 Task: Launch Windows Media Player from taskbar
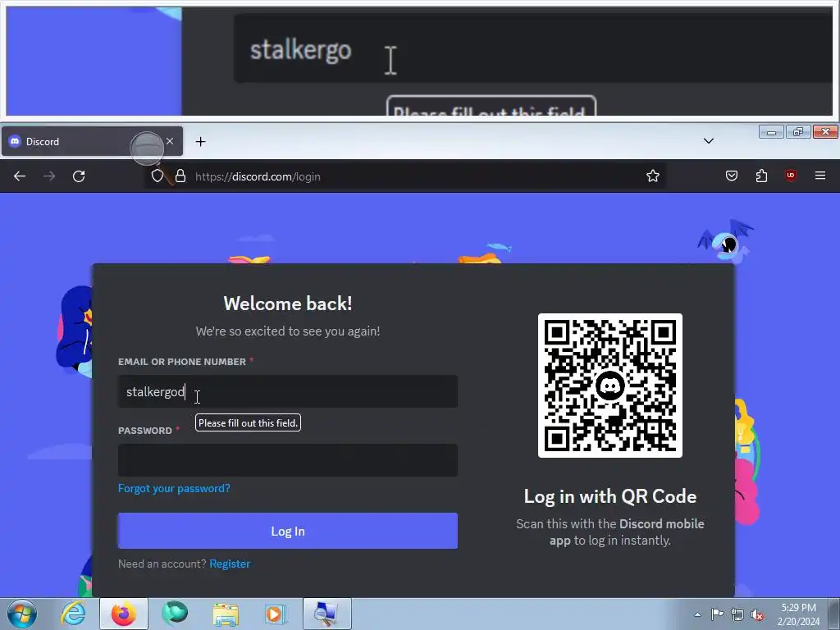(x=276, y=614)
